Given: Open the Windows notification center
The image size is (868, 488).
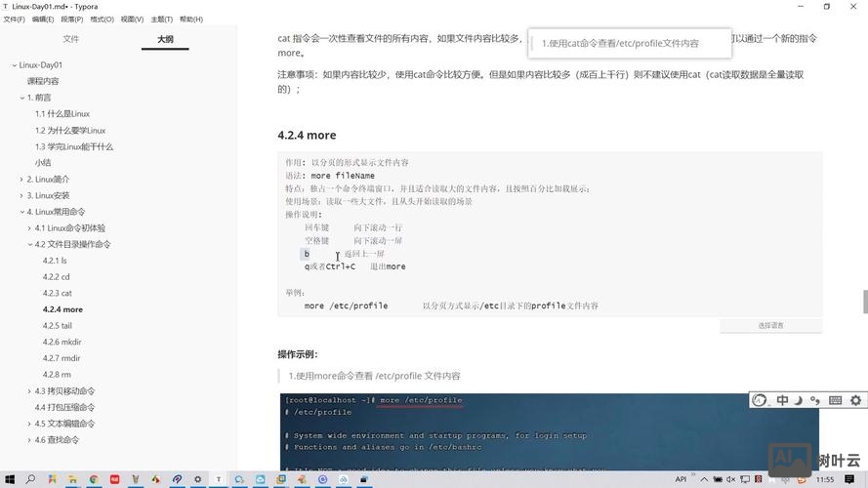Looking at the screenshot, I should [x=849, y=479].
